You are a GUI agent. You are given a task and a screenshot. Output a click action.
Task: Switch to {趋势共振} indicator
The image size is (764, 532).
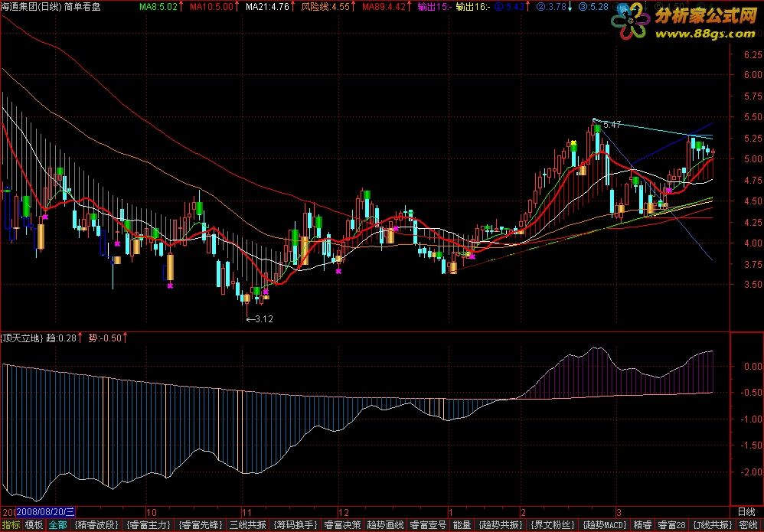(501, 525)
